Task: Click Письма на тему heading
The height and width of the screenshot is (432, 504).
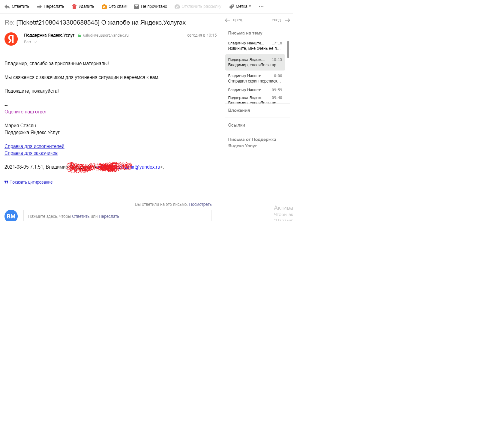Action: [245, 33]
